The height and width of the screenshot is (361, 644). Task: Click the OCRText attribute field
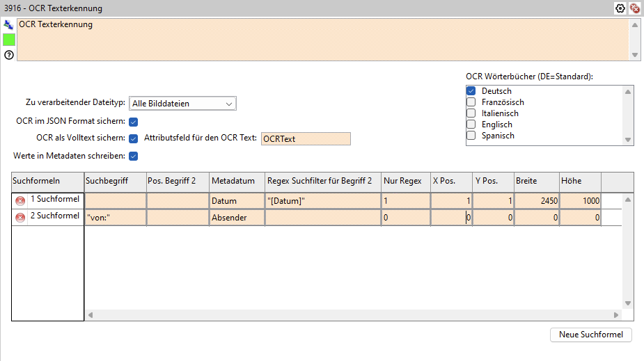coord(305,138)
